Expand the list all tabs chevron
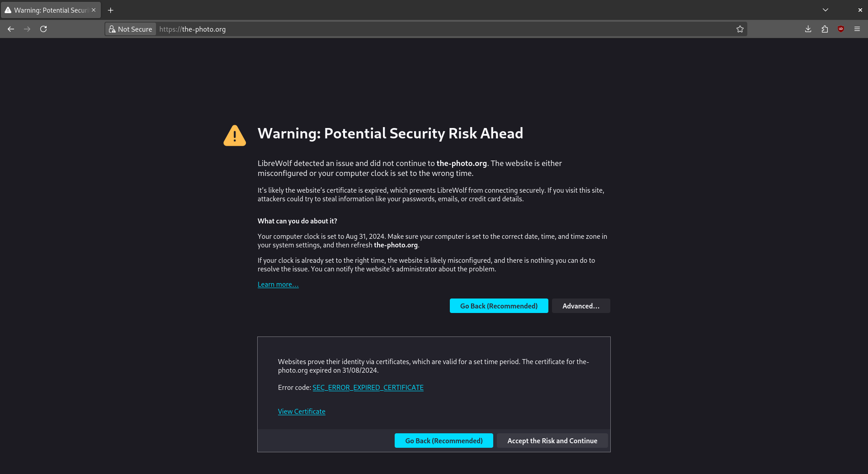This screenshot has height=474, width=868. [x=826, y=10]
